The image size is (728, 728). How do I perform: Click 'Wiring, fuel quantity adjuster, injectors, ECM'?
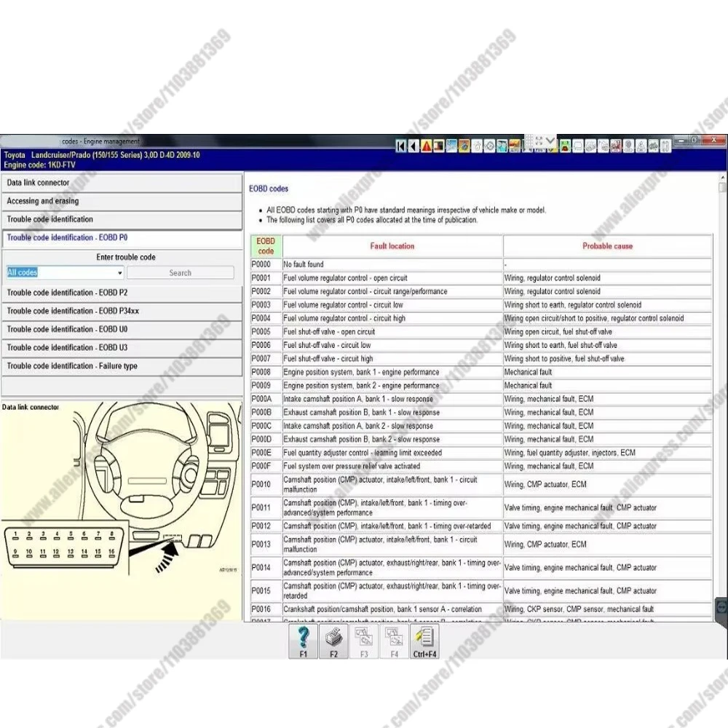coord(570,453)
